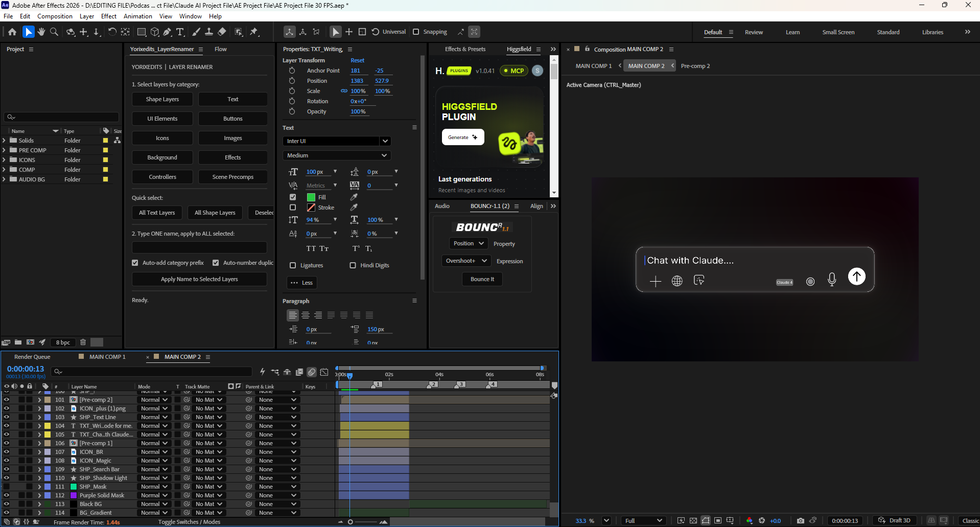Open the 3D cube shape tool
This screenshot has width=980, height=527.
coord(155,32)
